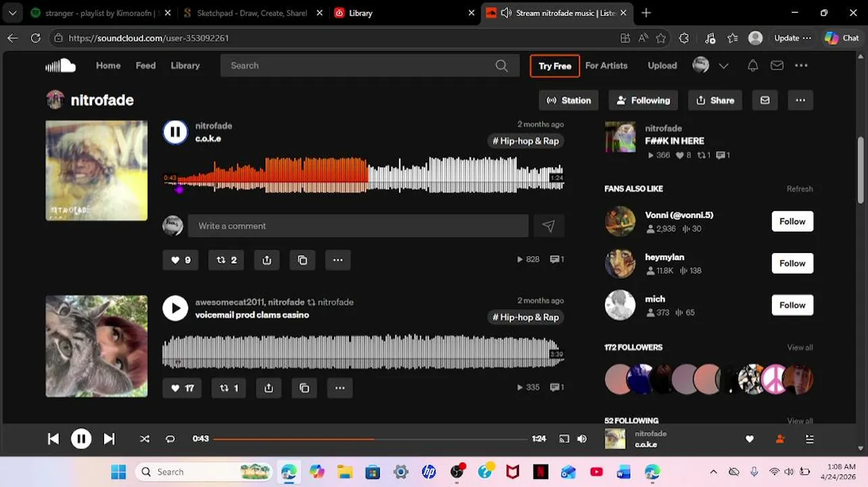868x487 pixels.
Task: Pause playback in bottom player bar
Action: click(x=81, y=439)
